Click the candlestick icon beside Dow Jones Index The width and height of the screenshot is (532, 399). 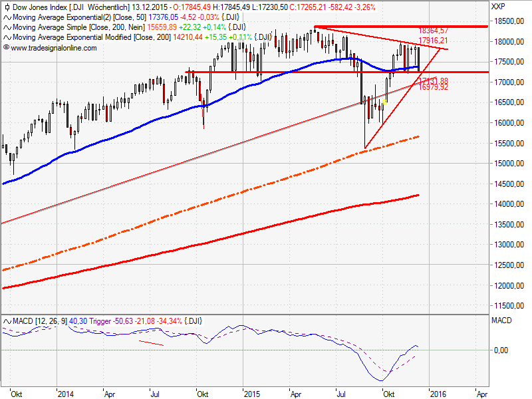tap(7, 6)
